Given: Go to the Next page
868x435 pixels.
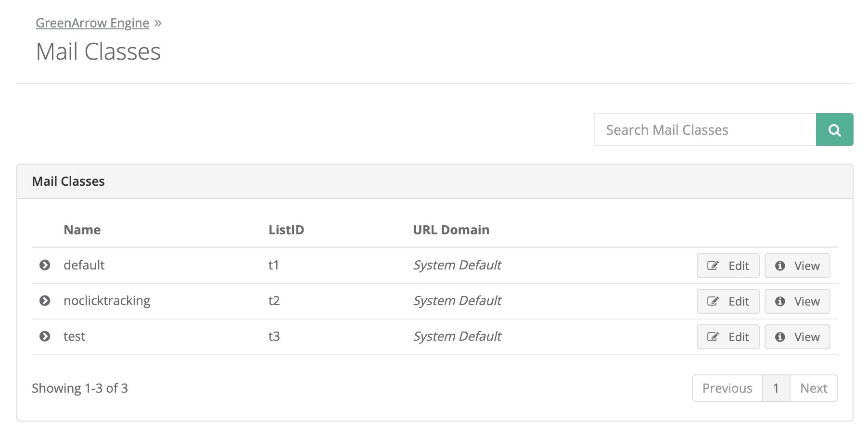Looking at the screenshot, I should (x=814, y=388).
